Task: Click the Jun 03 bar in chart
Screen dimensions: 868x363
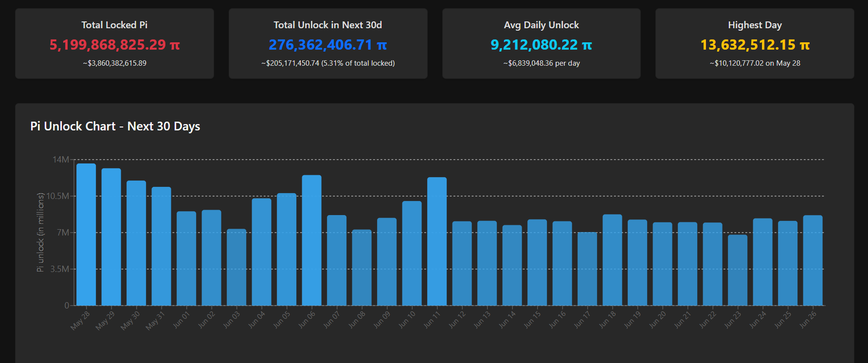Action: (236, 267)
